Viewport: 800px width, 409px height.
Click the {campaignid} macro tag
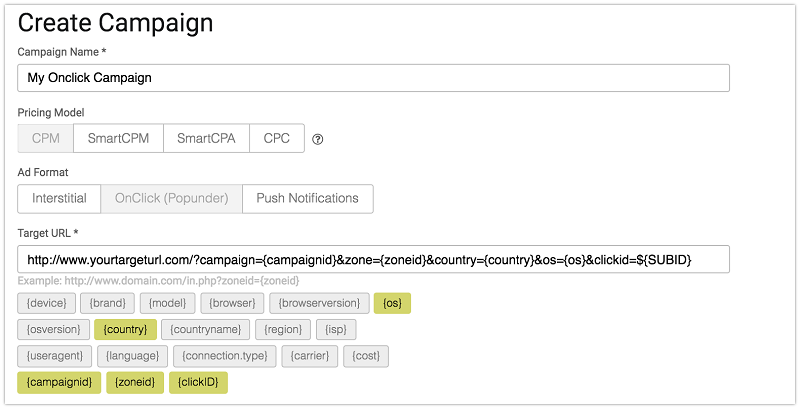click(x=59, y=382)
